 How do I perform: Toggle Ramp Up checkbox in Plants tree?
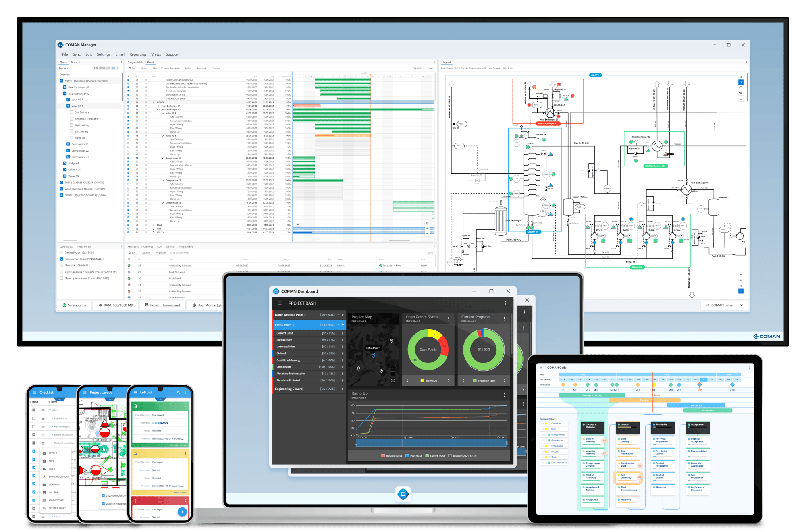tap(72, 138)
